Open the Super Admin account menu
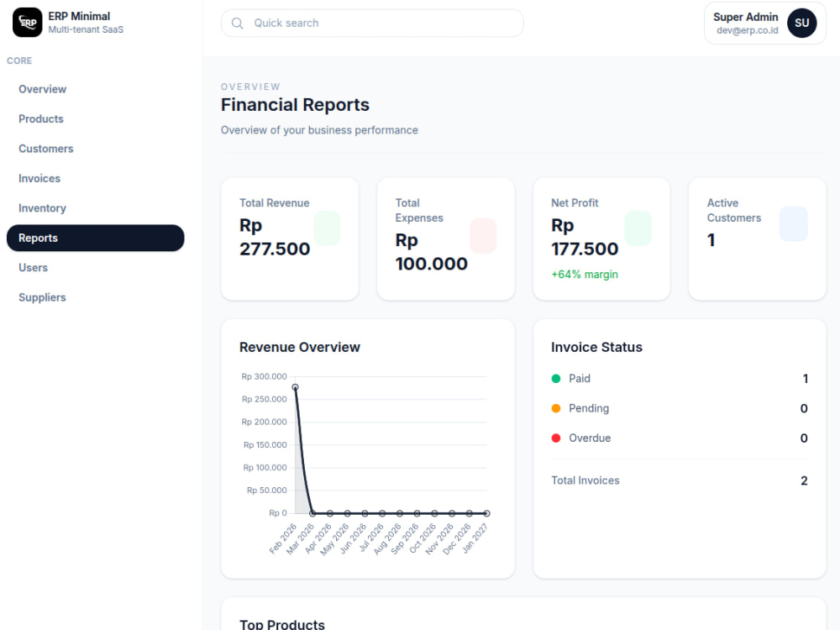Viewport: 840px width, 630px height. pos(764,23)
